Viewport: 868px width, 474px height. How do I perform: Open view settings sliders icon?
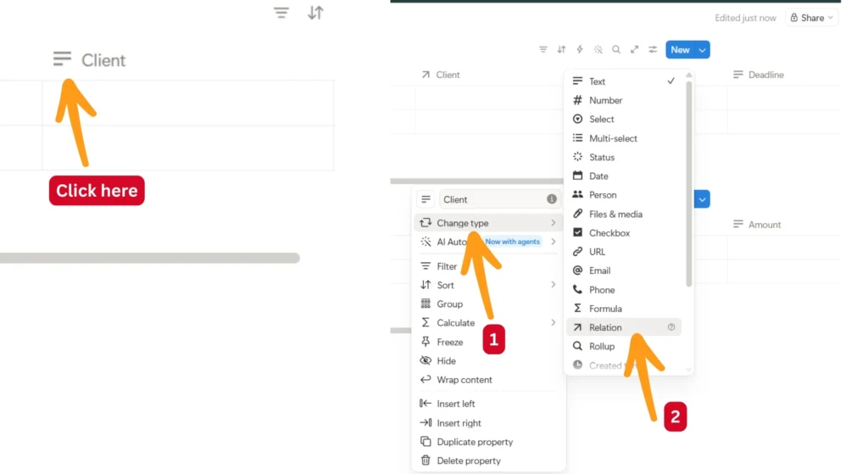click(653, 49)
